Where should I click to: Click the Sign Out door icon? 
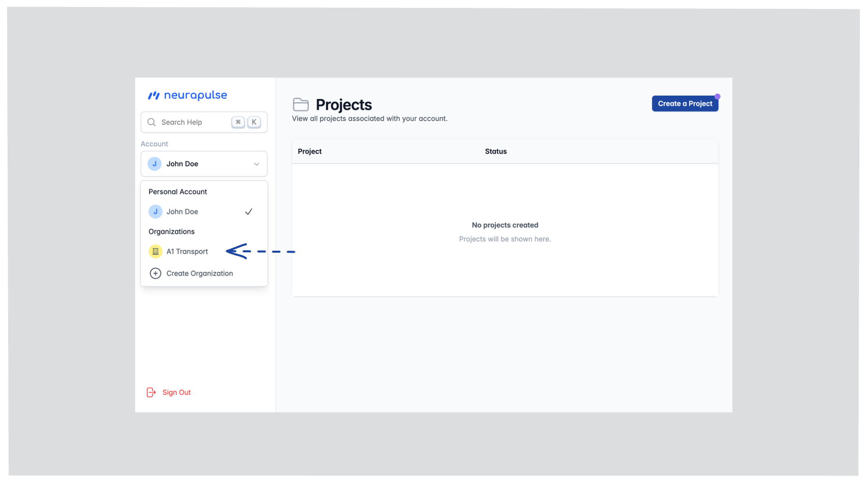pyautogui.click(x=151, y=392)
